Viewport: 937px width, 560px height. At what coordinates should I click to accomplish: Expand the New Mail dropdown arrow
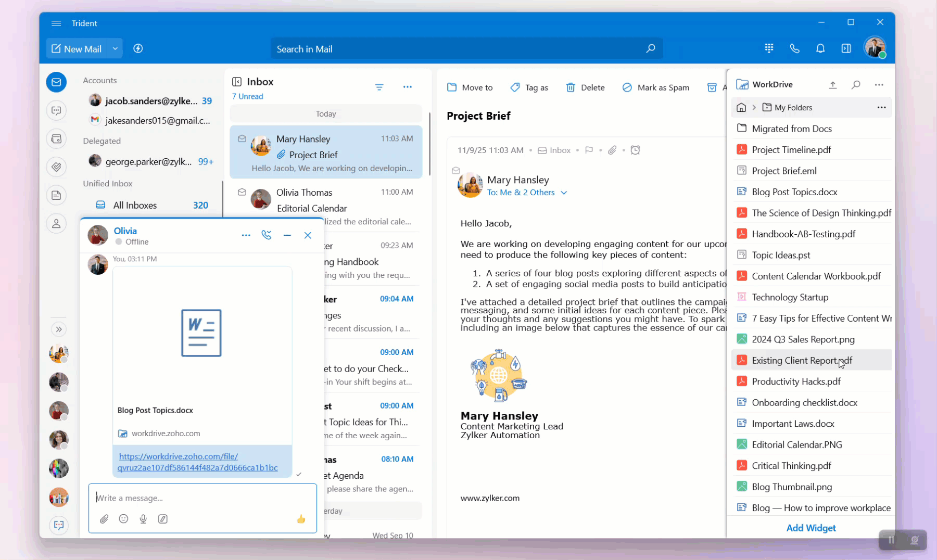pyautogui.click(x=115, y=48)
